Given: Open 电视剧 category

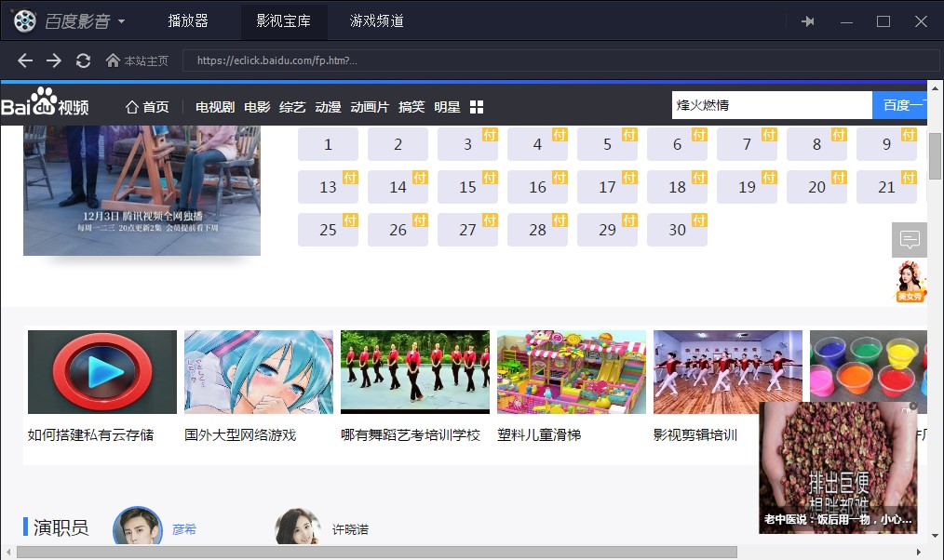Looking at the screenshot, I should (215, 107).
